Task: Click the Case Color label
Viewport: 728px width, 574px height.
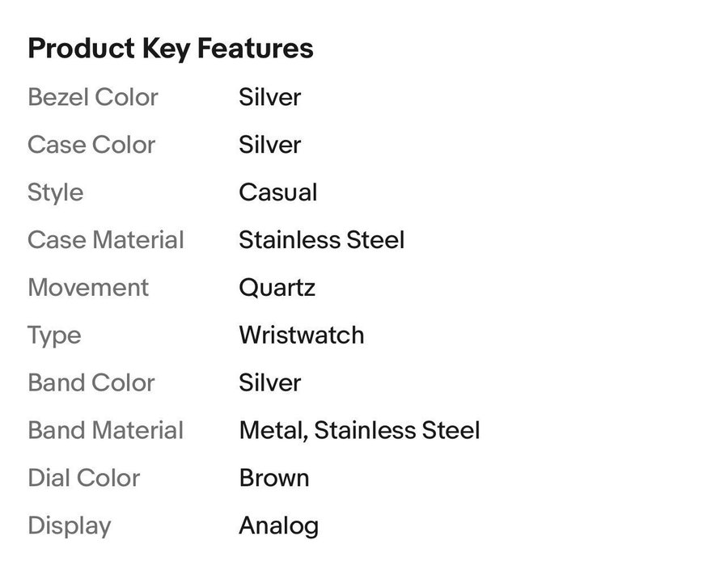Action: [91, 145]
